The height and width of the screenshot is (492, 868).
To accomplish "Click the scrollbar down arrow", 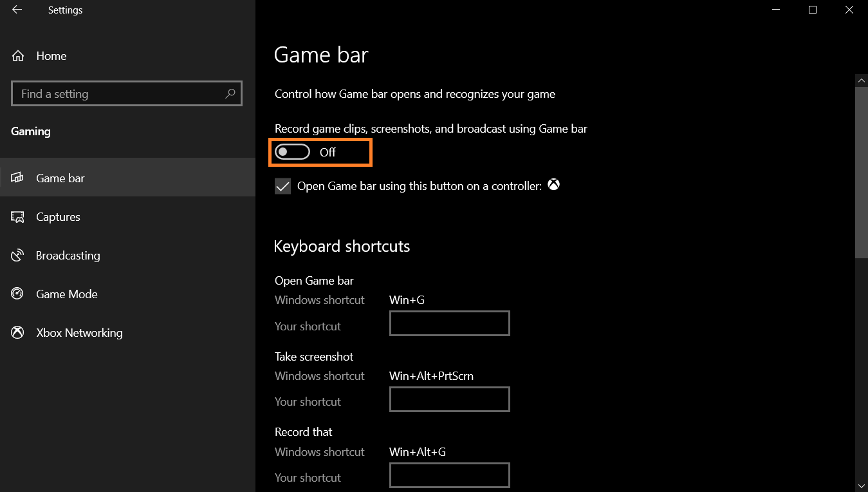I will pyautogui.click(x=862, y=486).
